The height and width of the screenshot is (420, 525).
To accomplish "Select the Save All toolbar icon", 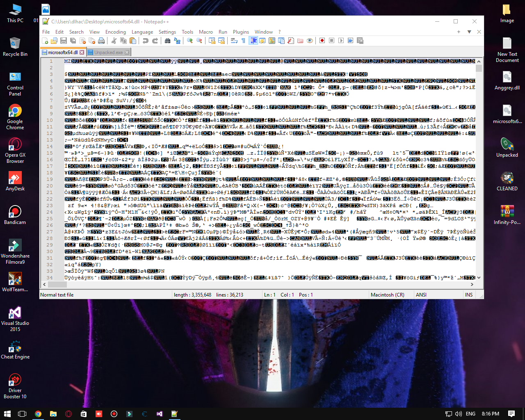I will coord(72,41).
